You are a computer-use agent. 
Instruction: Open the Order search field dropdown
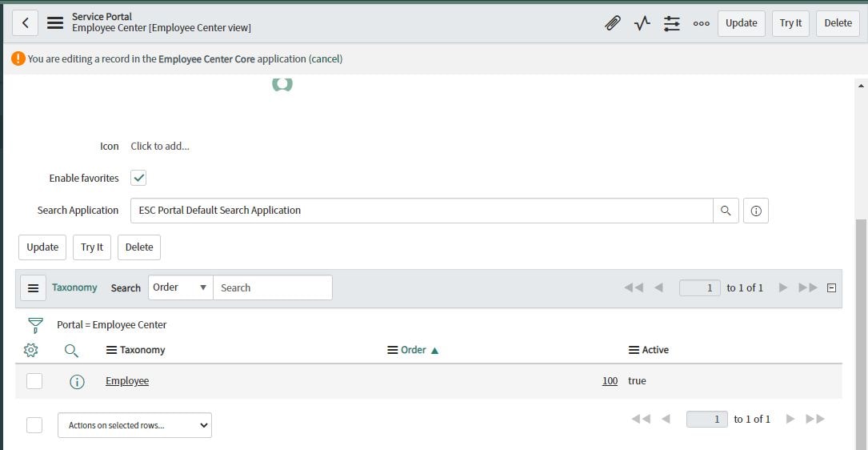pyautogui.click(x=181, y=287)
